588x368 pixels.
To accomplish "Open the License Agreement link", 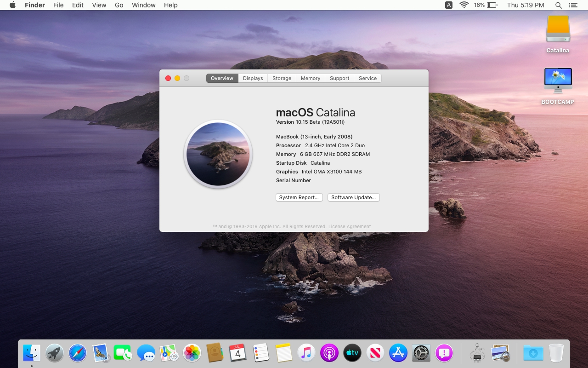I will pyautogui.click(x=350, y=226).
